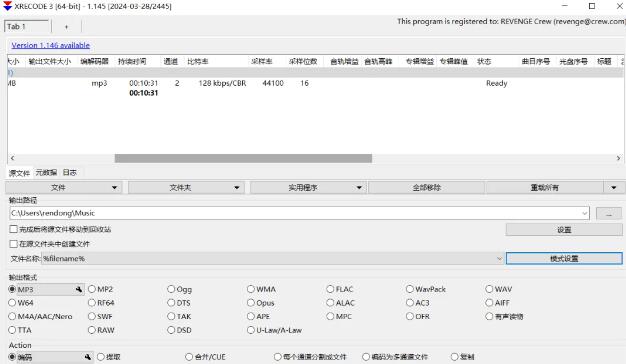Image resolution: width=626 pixels, height=364 pixels.
Task: Switch to the 源文件 tab
Action: [19, 173]
